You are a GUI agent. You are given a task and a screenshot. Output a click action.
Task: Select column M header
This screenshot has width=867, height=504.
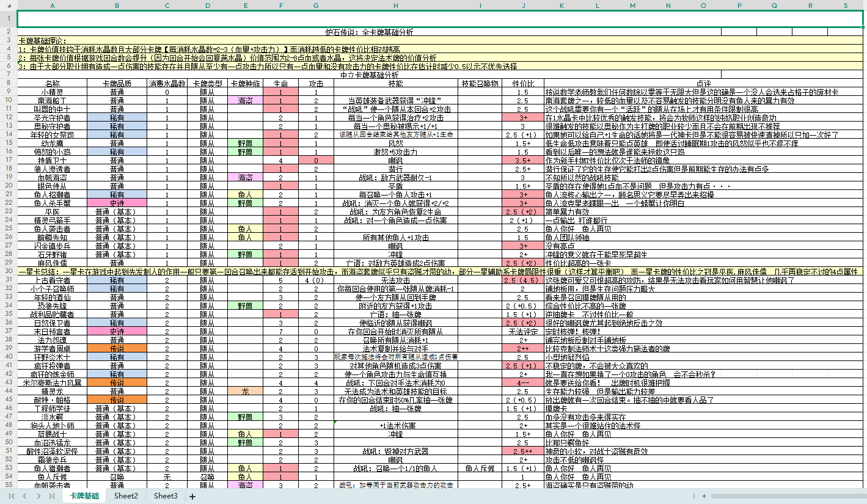(632, 6)
